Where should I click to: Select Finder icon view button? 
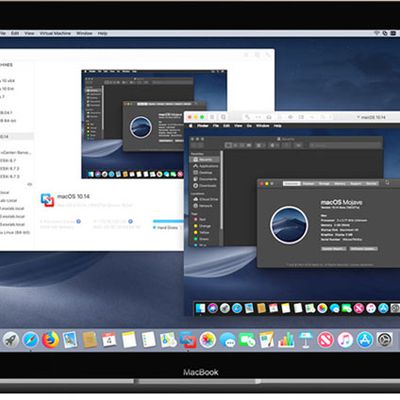(x=228, y=145)
